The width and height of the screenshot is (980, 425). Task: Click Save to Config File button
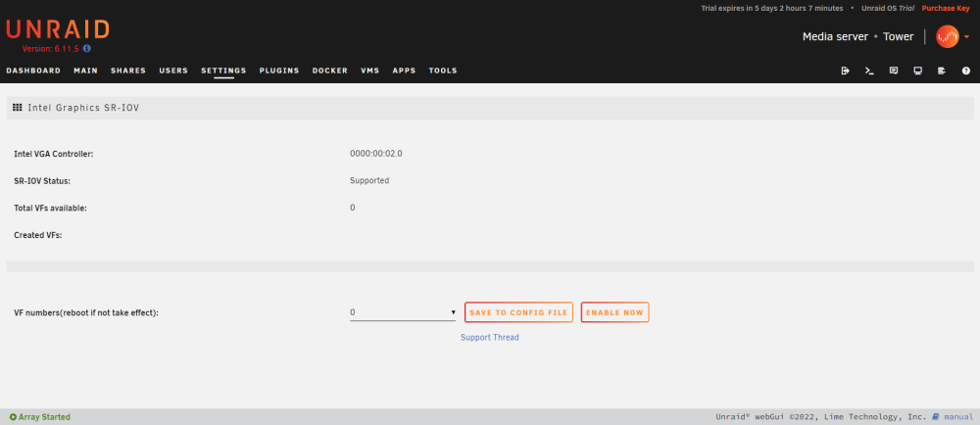point(518,312)
